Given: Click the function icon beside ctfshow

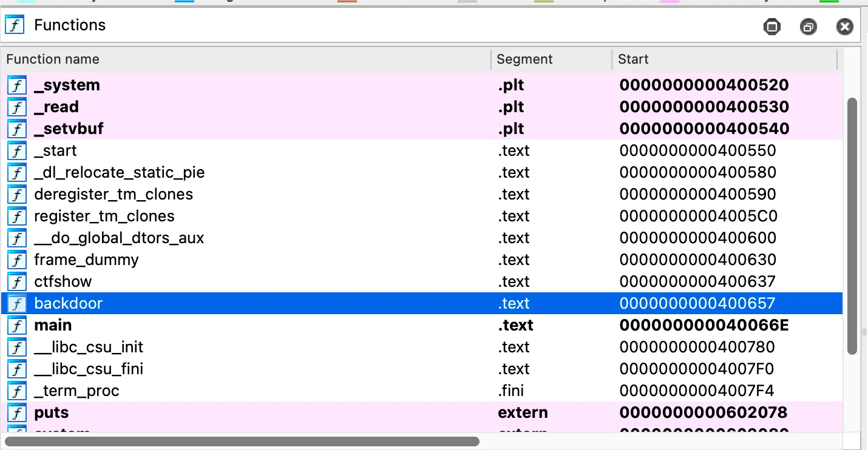Looking at the screenshot, I should tap(17, 282).
